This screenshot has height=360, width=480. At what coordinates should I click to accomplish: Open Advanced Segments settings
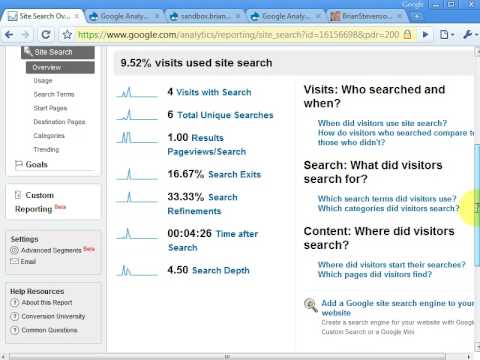(x=51, y=250)
